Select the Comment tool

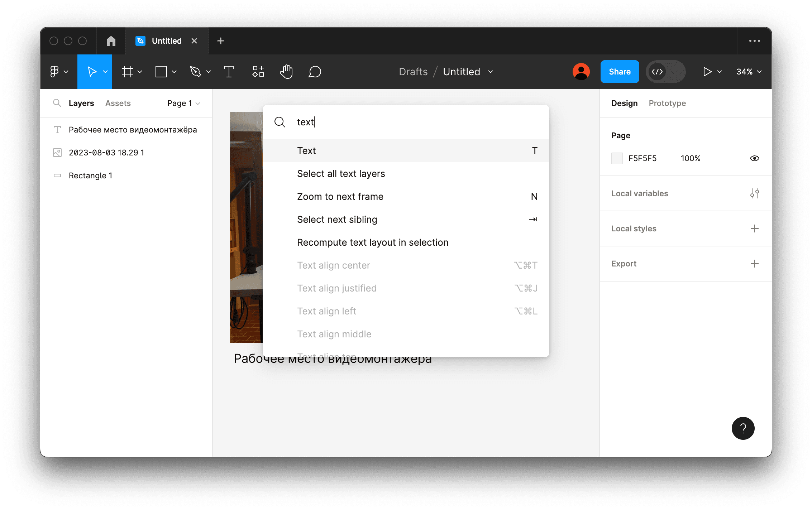point(315,72)
